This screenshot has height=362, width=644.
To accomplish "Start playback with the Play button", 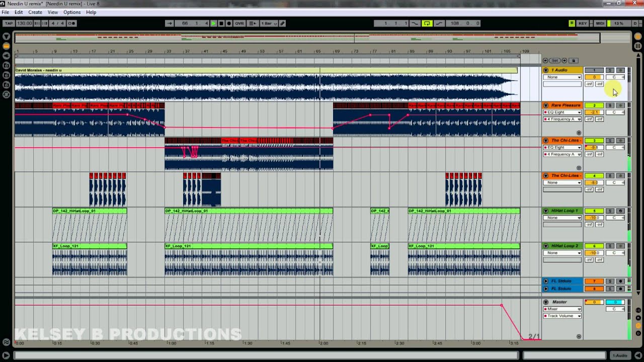I will click(213, 23).
